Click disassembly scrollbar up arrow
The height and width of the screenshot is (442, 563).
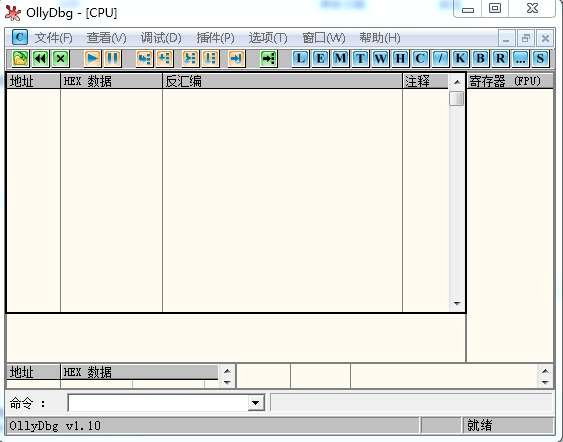coord(457,82)
